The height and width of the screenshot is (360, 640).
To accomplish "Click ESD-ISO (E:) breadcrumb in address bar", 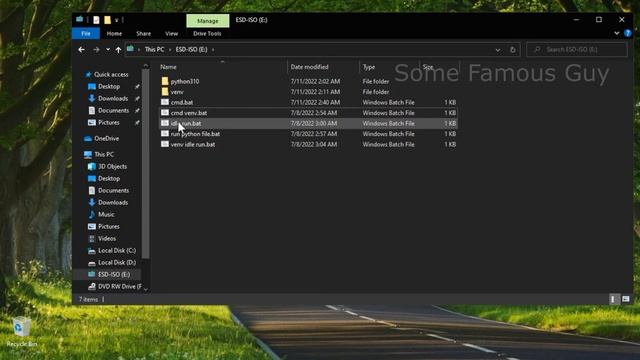I will pyautogui.click(x=191, y=49).
